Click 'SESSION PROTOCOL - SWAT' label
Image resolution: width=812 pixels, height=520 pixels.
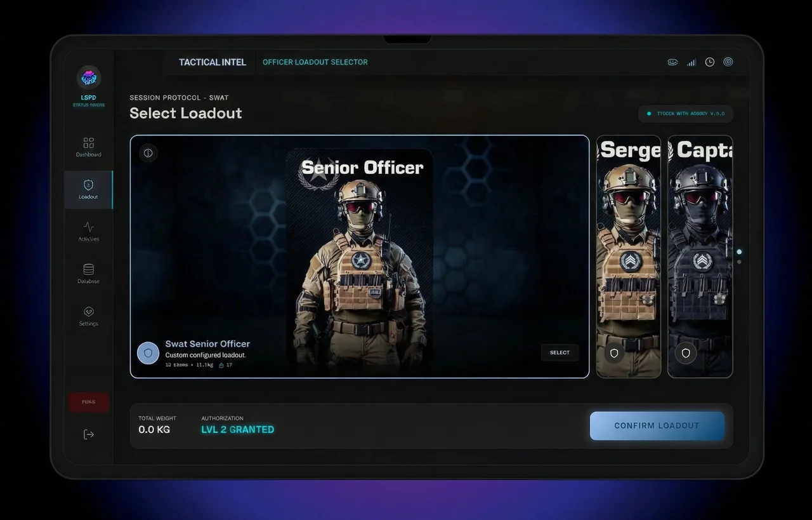tap(179, 98)
